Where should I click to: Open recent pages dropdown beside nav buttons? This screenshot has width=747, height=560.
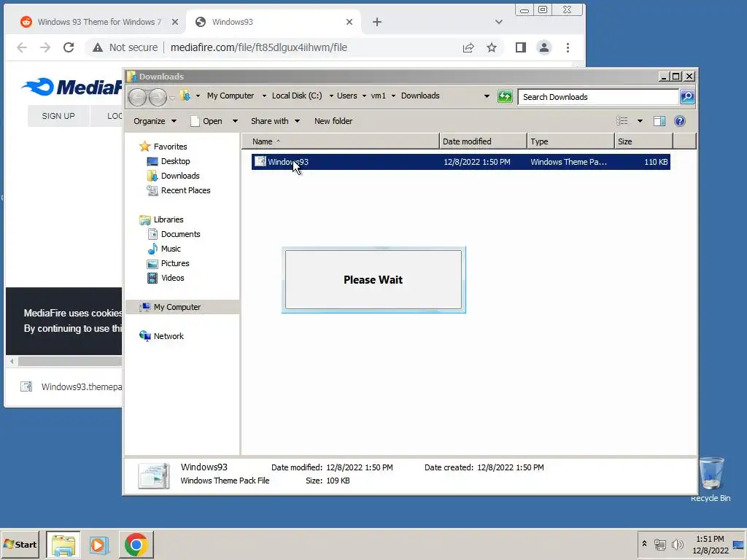[x=172, y=98]
